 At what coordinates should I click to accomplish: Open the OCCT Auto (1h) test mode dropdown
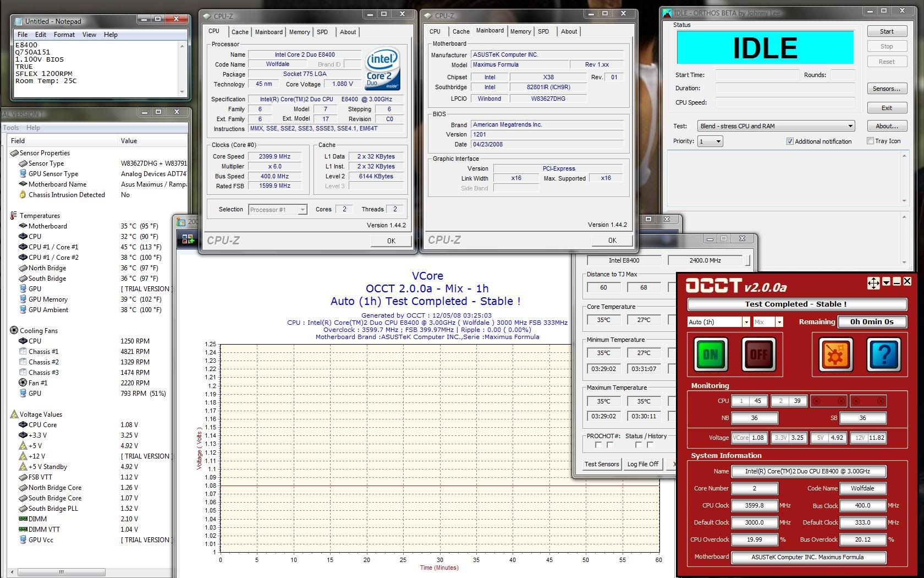coord(746,322)
